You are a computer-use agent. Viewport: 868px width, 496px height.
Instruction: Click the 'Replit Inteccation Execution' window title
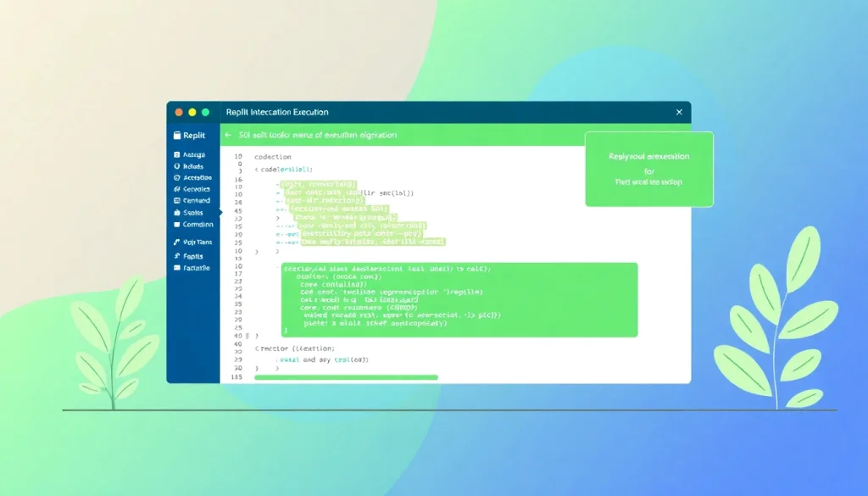[x=277, y=112]
